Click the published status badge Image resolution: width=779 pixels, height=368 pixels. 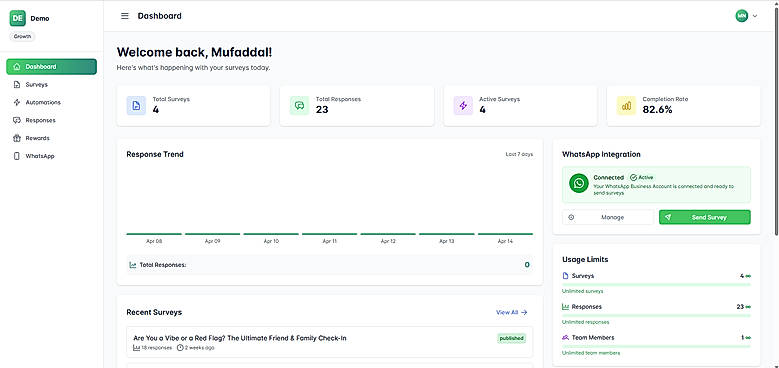click(x=511, y=338)
